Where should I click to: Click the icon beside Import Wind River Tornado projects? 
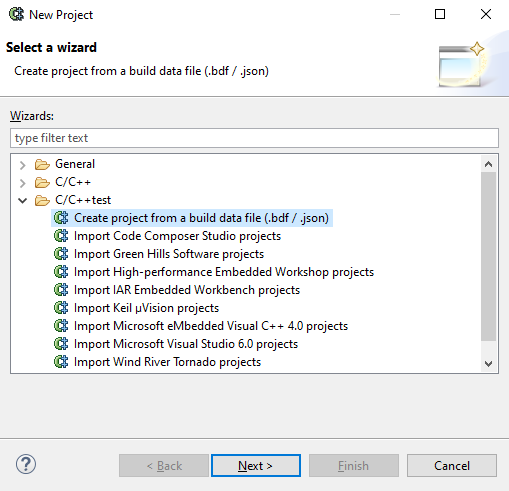point(61,362)
